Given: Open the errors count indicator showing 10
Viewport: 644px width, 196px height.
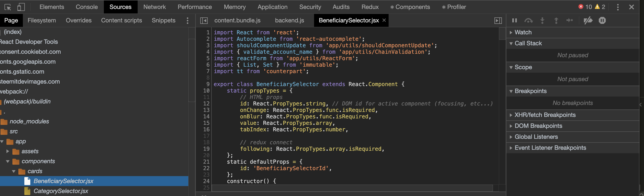Looking at the screenshot, I should tap(585, 7).
